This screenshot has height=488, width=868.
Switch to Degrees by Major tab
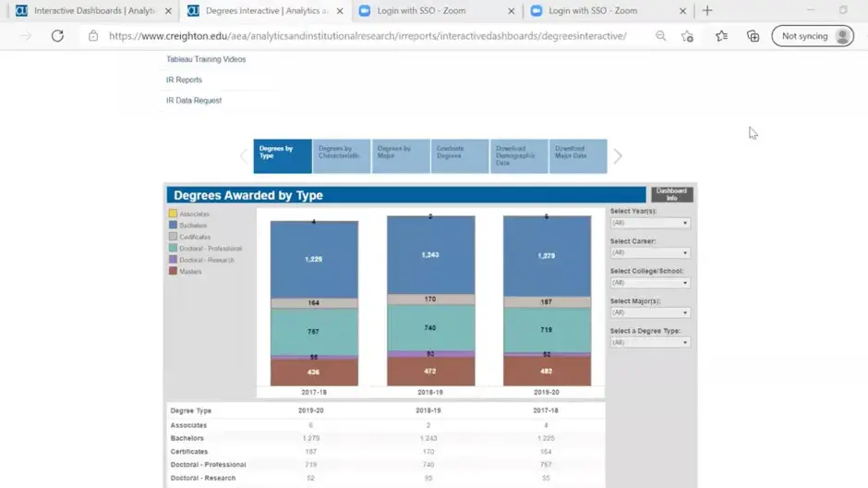point(401,156)
